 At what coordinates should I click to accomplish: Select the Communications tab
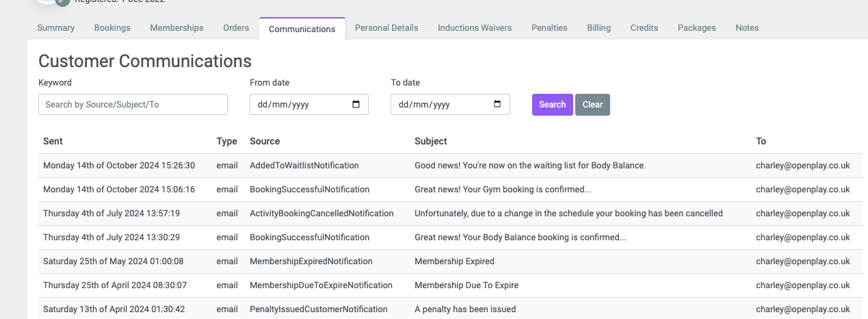[x=302, y=29]
